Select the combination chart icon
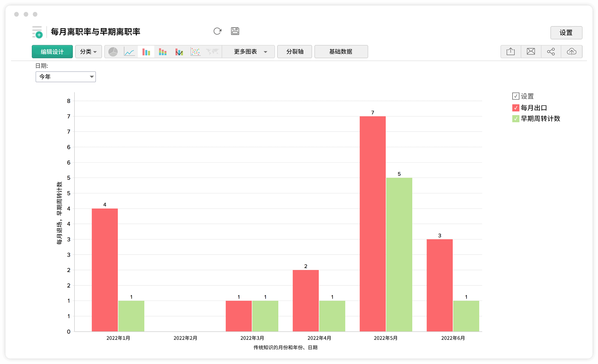The width and height of the screenshot is (598, 364). [179, 52]
